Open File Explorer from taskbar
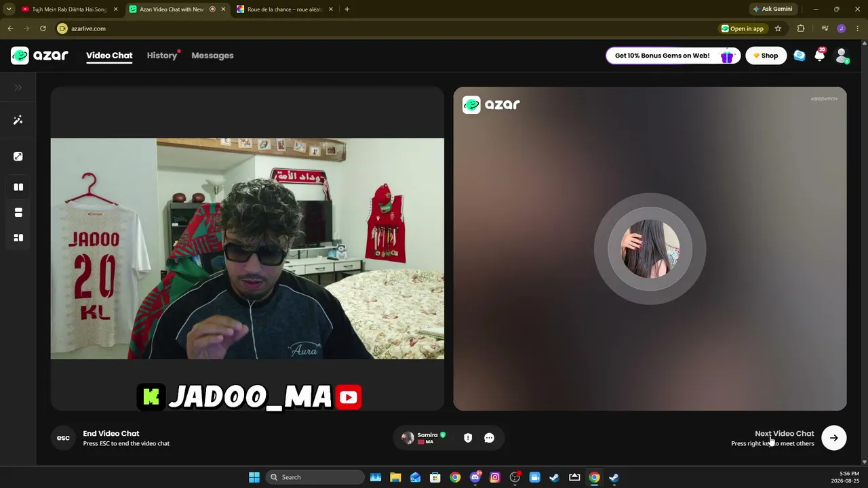The width and height of the screenshot is (868, 488). (395, 477)
